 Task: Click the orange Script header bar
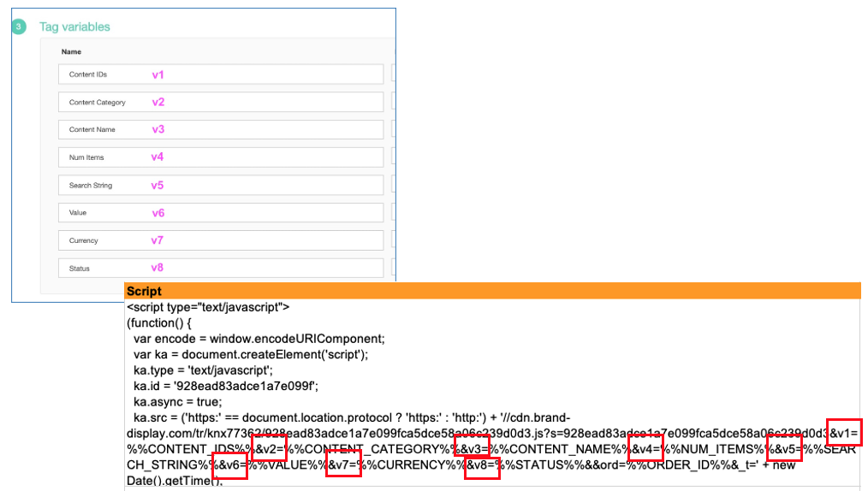coord(492,291)
